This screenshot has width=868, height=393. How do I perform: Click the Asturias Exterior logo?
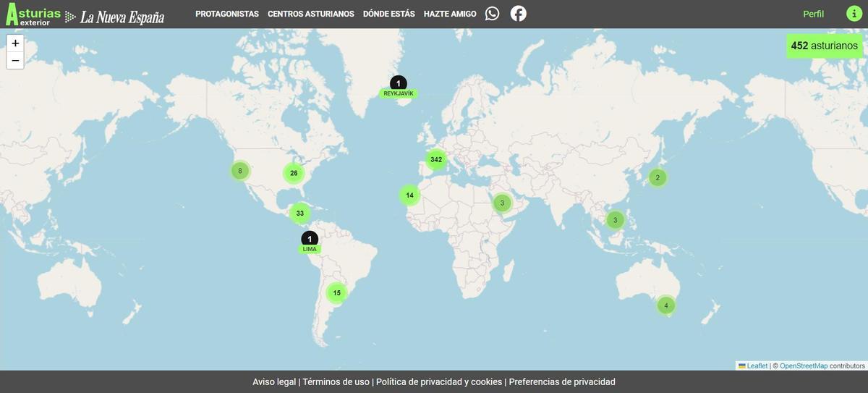pyautogui.click(x=33, y=14)
